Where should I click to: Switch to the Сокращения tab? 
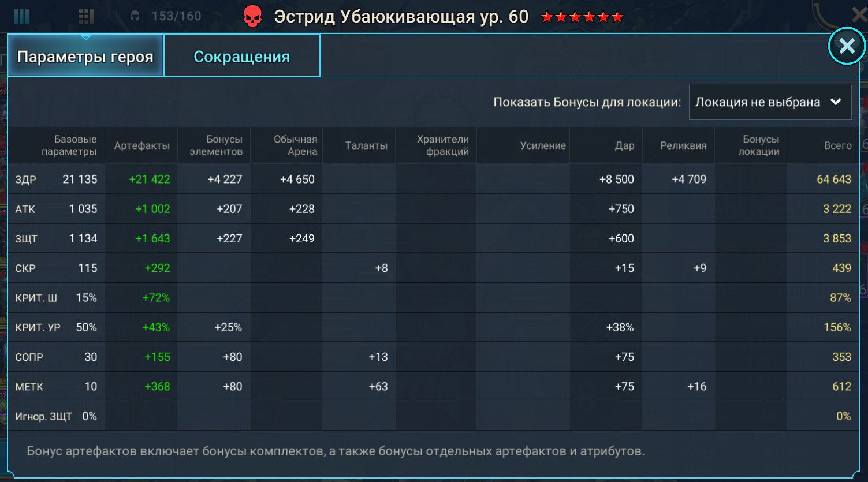pos(242,56)
